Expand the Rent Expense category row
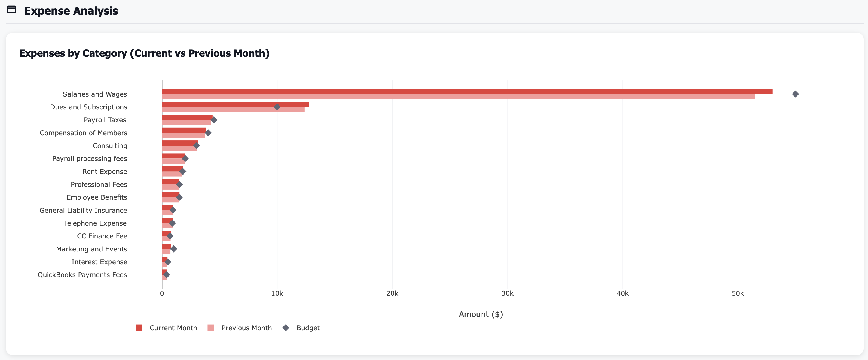Image resolution: width=868 pixels, height=360 pixels. coord(105,171)
